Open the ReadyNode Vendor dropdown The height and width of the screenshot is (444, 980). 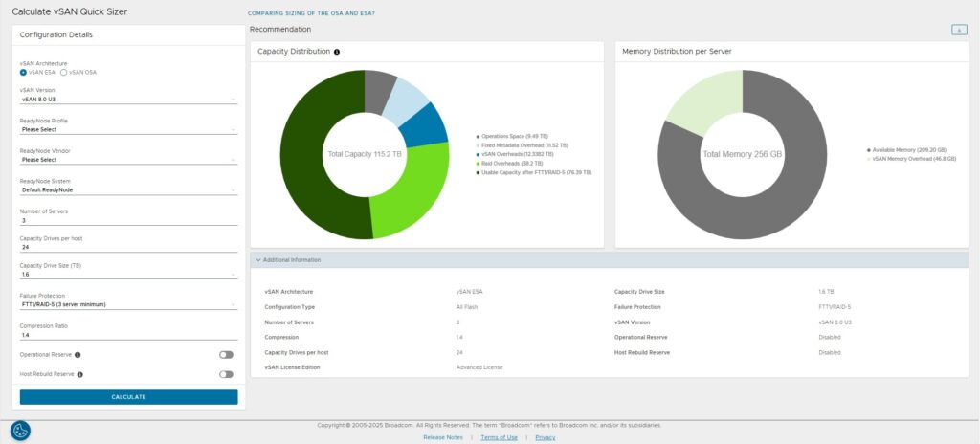(129, 160)
